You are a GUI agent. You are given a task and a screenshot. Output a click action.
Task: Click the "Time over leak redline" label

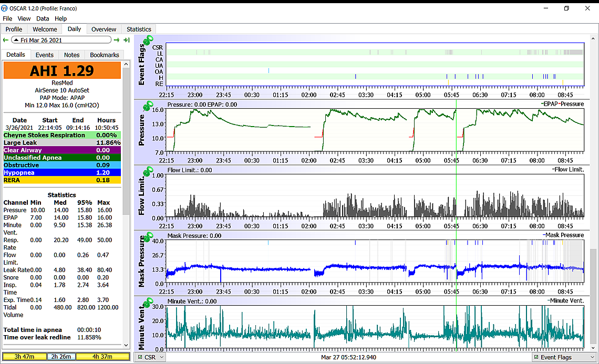click(37, 337)
